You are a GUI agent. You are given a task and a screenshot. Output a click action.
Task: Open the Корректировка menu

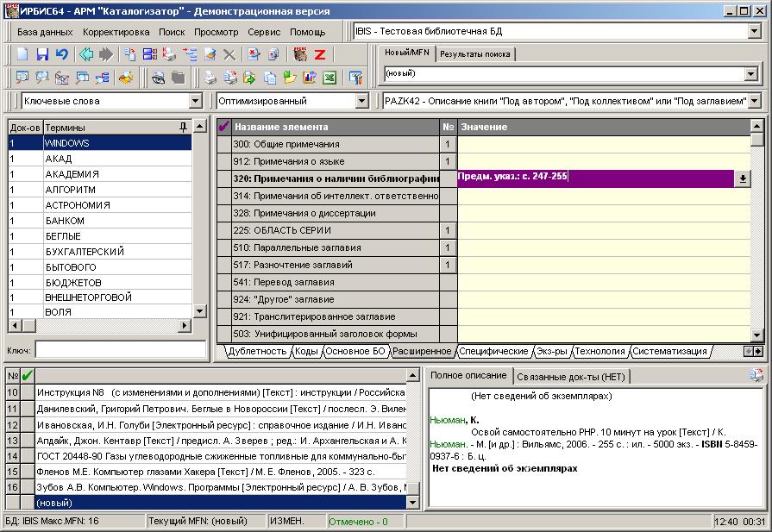[x=116, y=32]
